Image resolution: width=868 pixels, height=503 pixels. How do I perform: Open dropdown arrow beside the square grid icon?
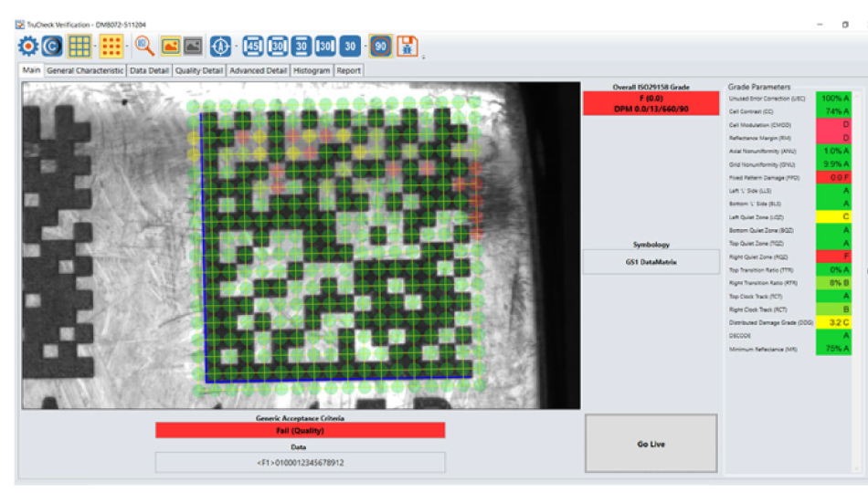[95, 46]
